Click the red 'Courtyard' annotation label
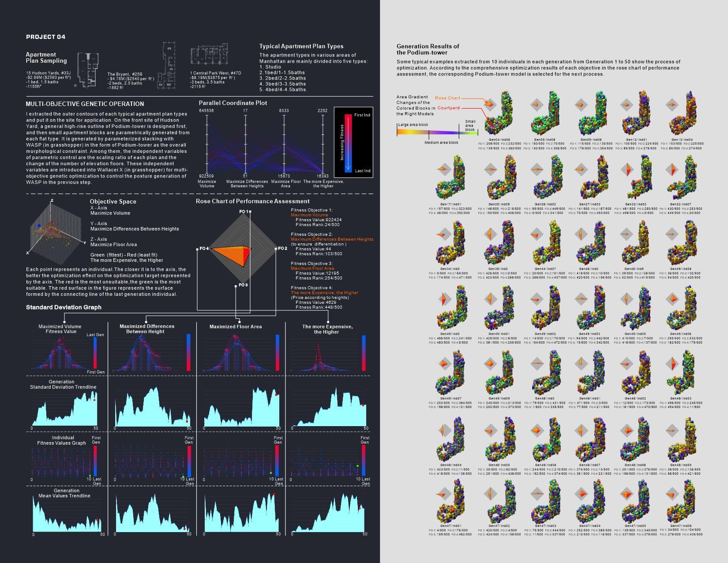The width and height of the screenshot is (728, 563). click(448, 108)
